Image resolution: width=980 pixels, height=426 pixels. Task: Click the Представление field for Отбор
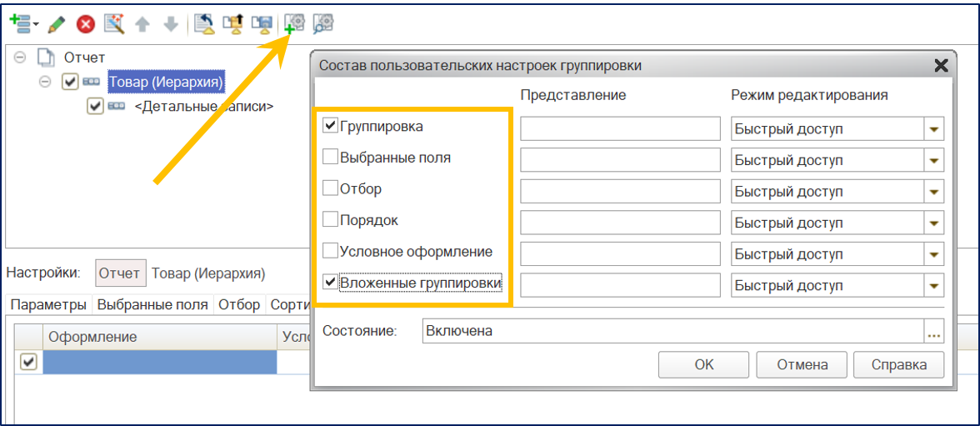click(x=621, y=192)
